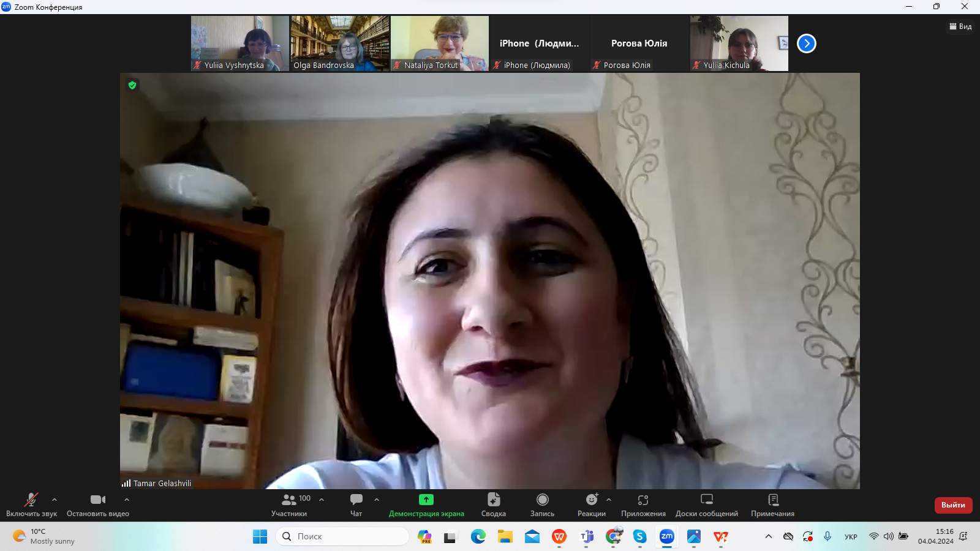
Task: Show hidden system tray icons
Action: [768, 536]
